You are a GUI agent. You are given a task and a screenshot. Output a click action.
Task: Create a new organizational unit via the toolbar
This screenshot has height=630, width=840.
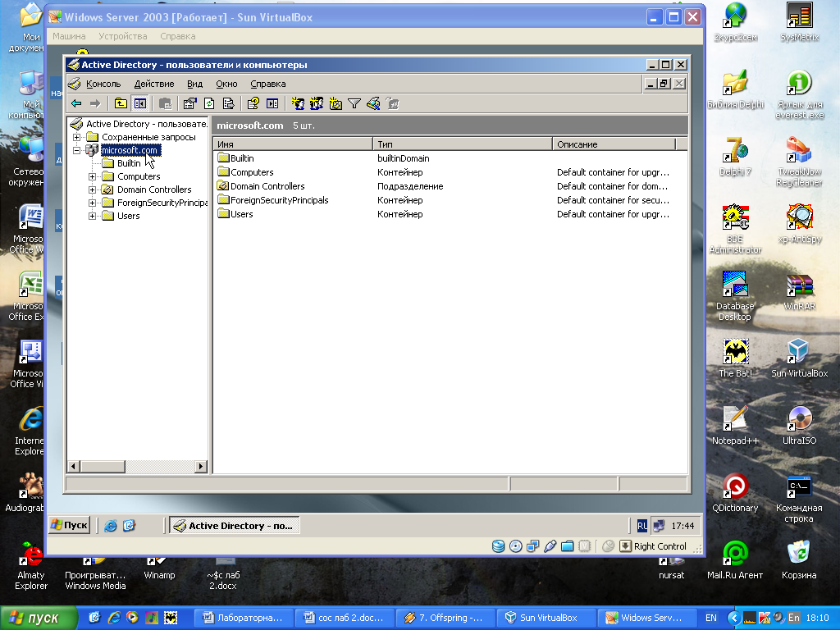(x=336, y=104)
